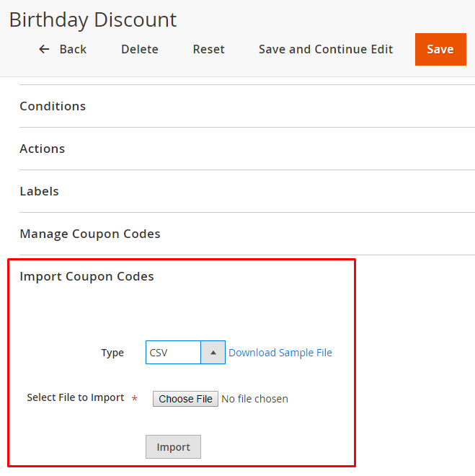
Task: Click the Birthday Discount page title
Action: point(93,19)
